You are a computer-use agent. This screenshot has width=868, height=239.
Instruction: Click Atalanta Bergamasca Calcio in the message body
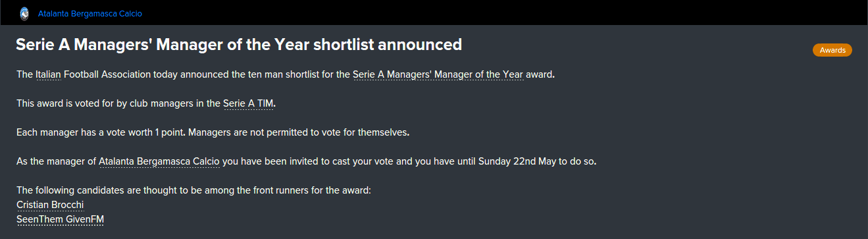tap(160, 161)
